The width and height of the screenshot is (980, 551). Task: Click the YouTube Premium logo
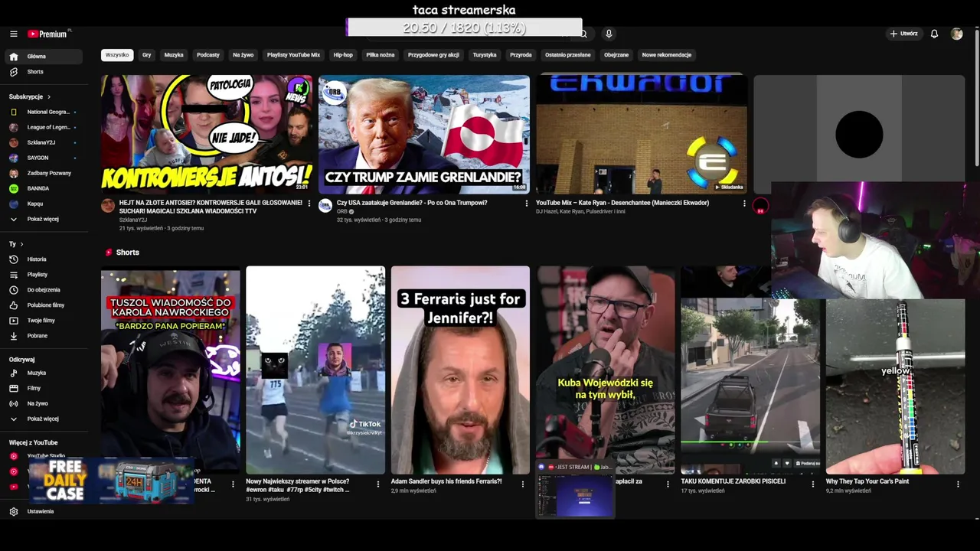[48, 34]
